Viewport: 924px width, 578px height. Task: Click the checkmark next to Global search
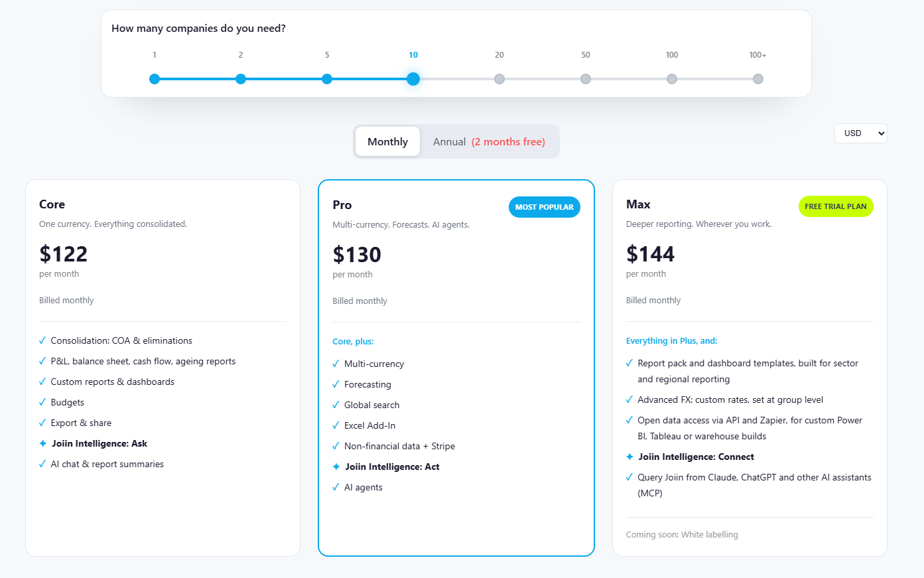(336, 405)
